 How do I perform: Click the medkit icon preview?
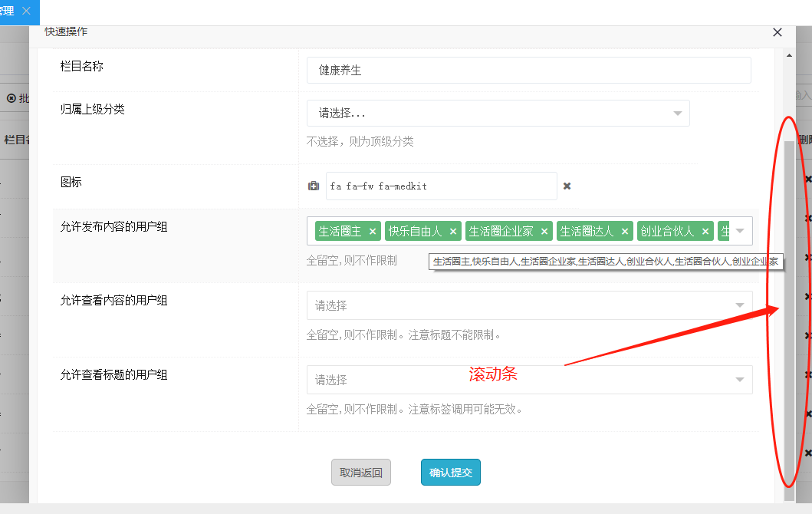pyautogui.click(x=314, y=186)
